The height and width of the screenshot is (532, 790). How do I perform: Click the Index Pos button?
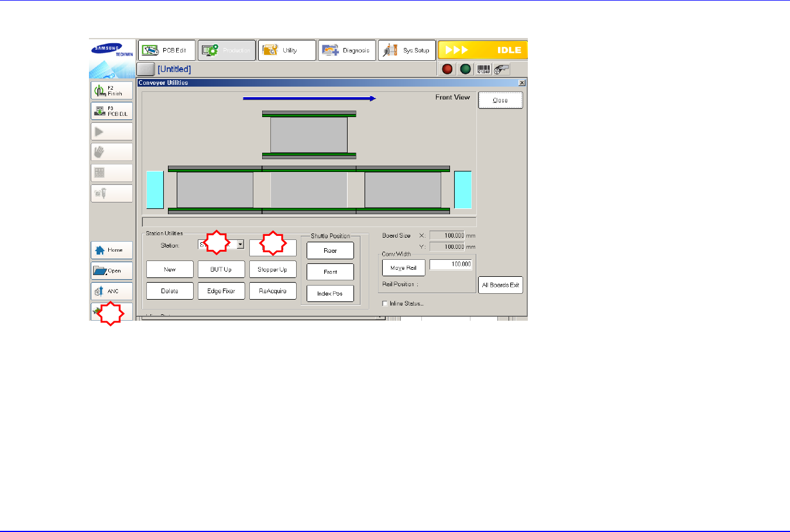coord(330,293)
